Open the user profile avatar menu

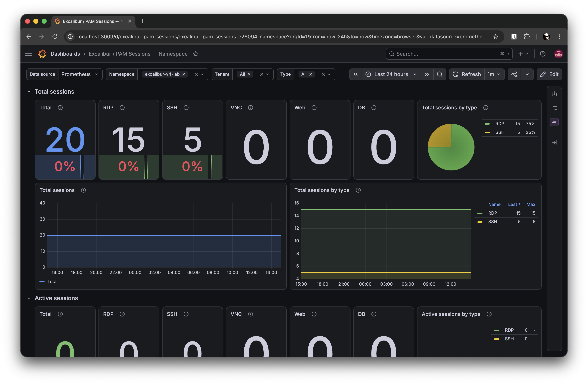(x=558, y=54)
